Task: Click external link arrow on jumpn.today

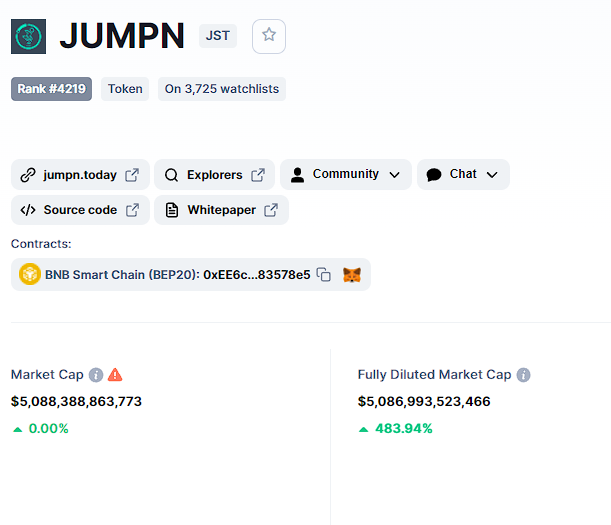Action: tap(132, 175)
